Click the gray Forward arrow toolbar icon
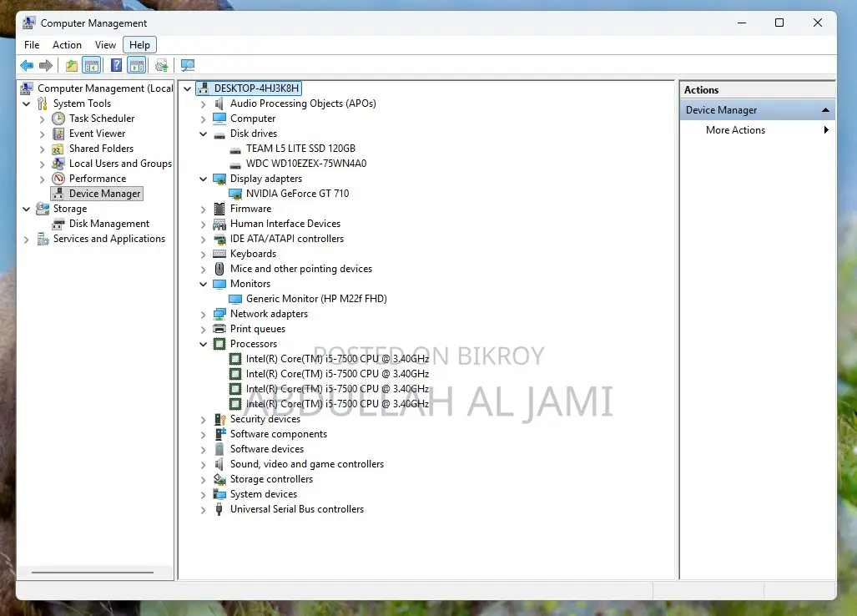857x616 pixels. point(46,66)
